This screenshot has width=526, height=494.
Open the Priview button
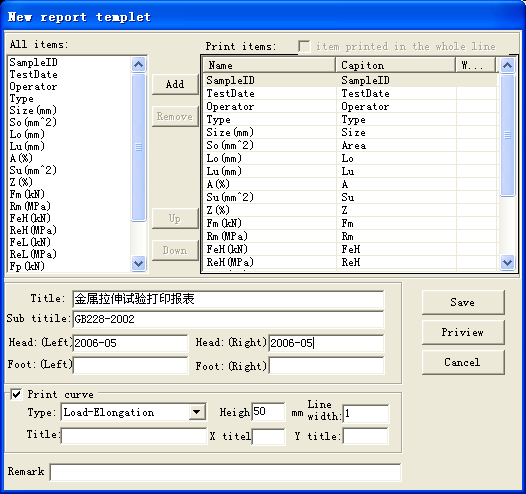click(x=463, y=332)
